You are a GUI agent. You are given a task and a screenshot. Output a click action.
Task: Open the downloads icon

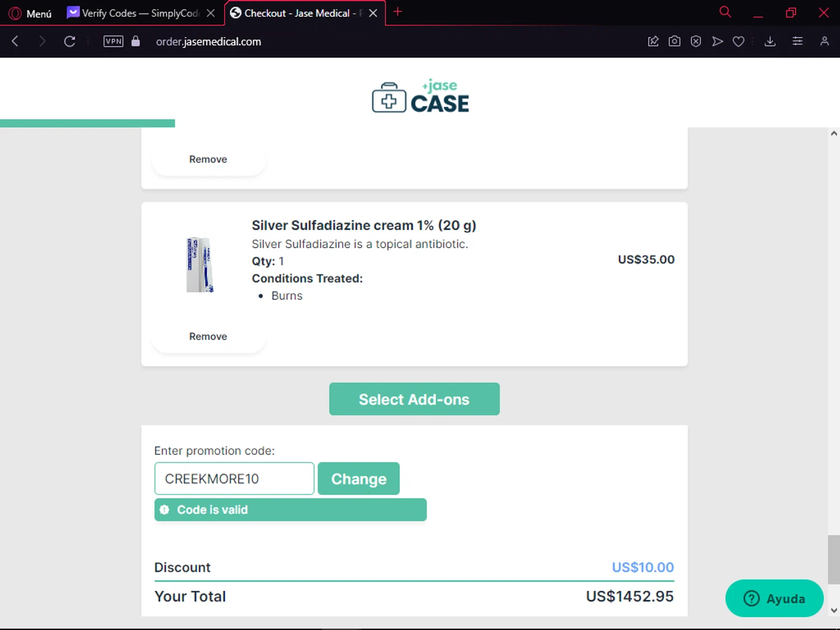[x=770, y=41]
